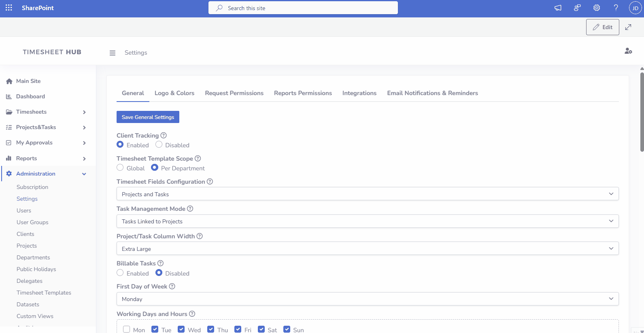The height and width of the screenshot is (333, 644).
Task: Click the help question mark icon
Action: 616,8
